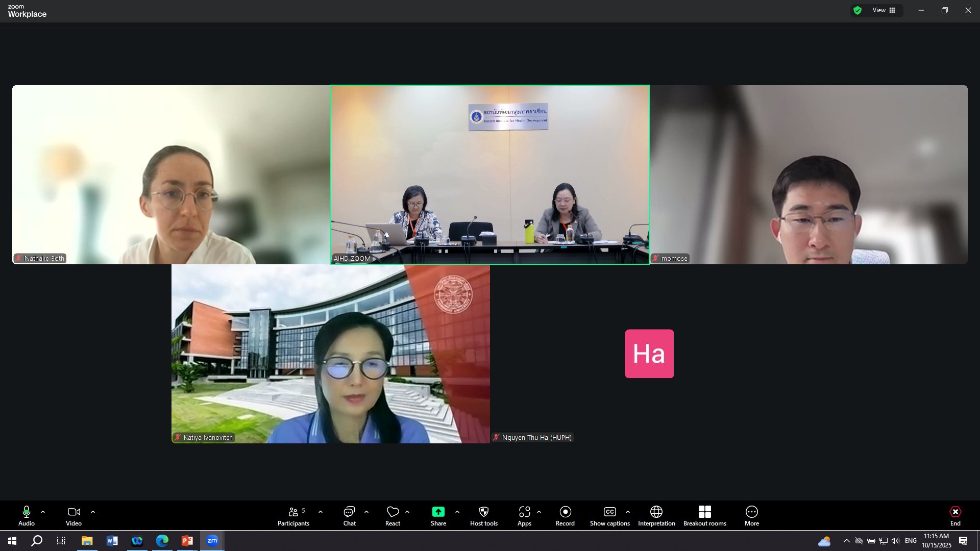Open the View layout menu
The image size is (980, 551).
tap(884, 10)
